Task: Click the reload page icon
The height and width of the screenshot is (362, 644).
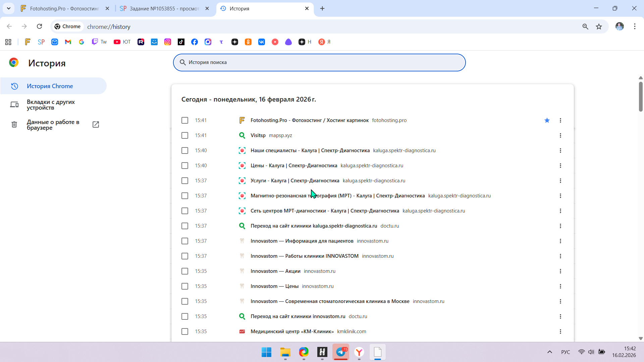Action: pos(39,26)
